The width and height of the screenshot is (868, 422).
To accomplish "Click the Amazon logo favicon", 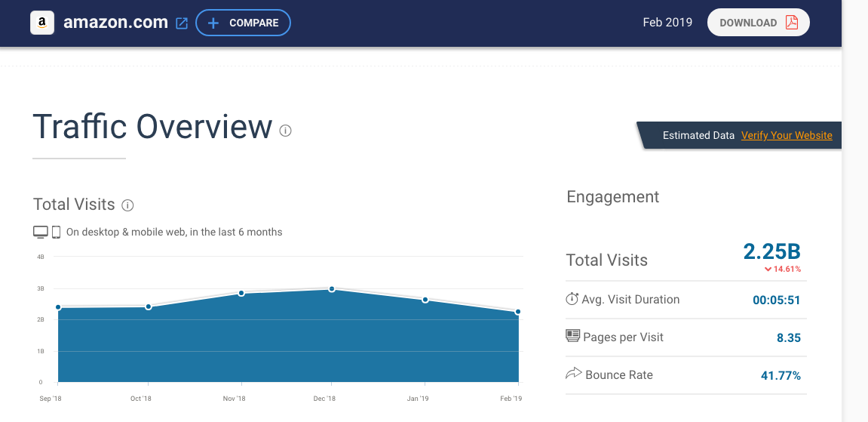I will [42, 23].
